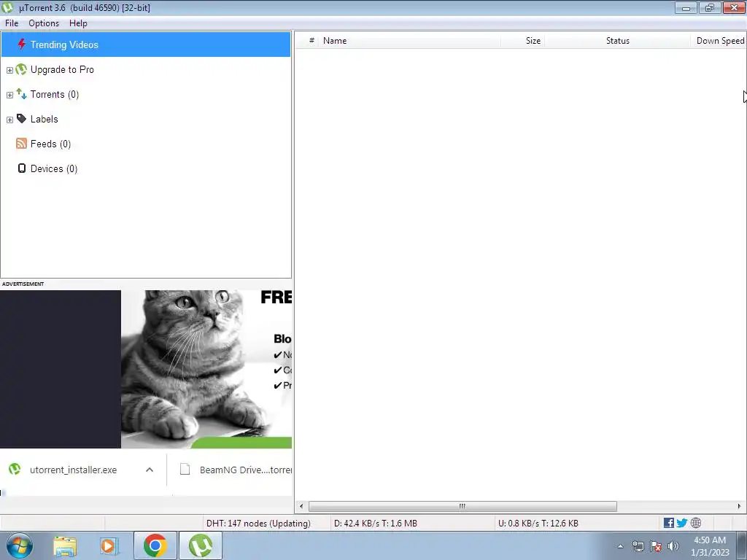Click the uTorrent logo in title bar
The height and width of the screenshot is (560, 747).
click(7, 7)
